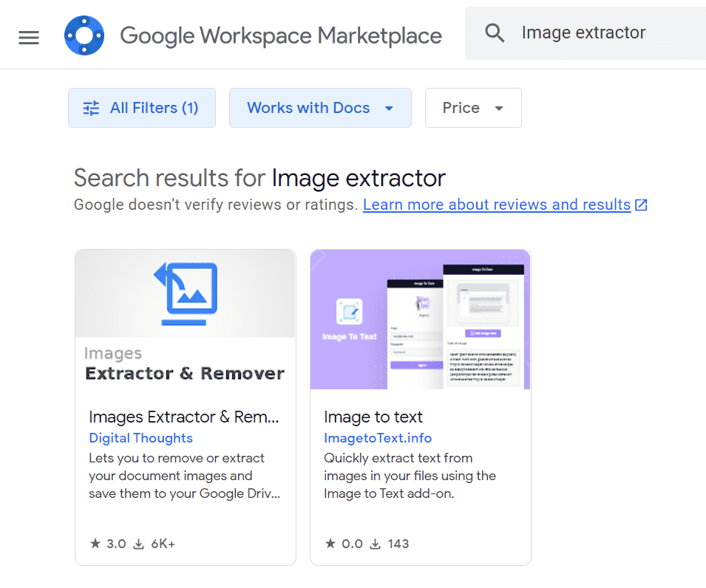The image size is (706, 588).
Task: Expand the Works with Docs dropdown
Action: [x=320, y=108]
